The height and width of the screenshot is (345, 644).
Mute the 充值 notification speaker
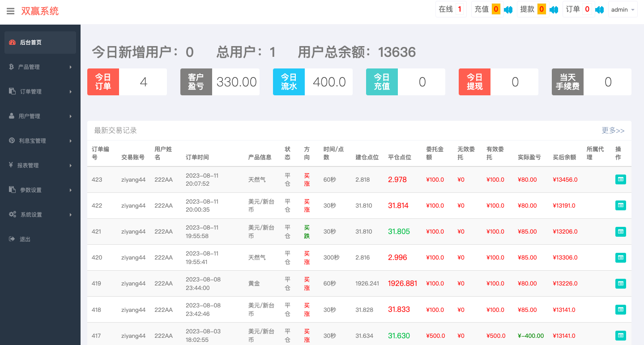[x=508, y=9]
